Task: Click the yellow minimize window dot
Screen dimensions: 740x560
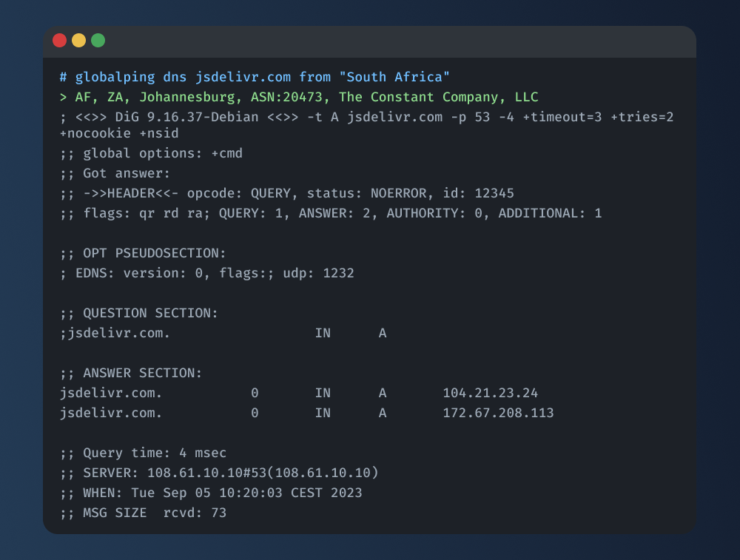Action: click(x=79, y=41)
